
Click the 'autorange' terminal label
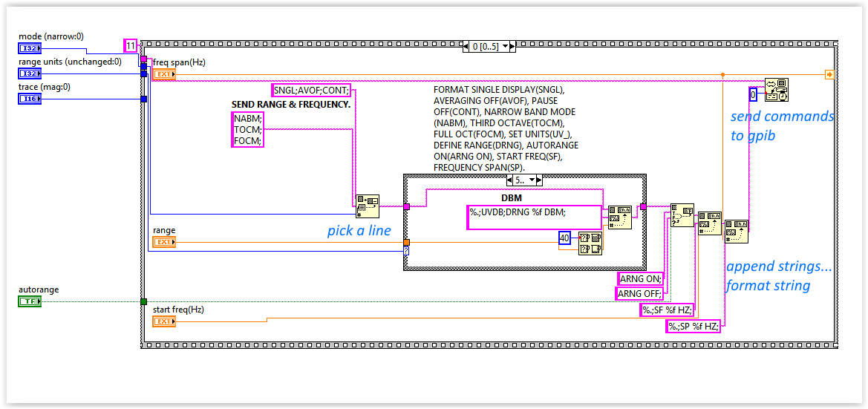point(39,289)
